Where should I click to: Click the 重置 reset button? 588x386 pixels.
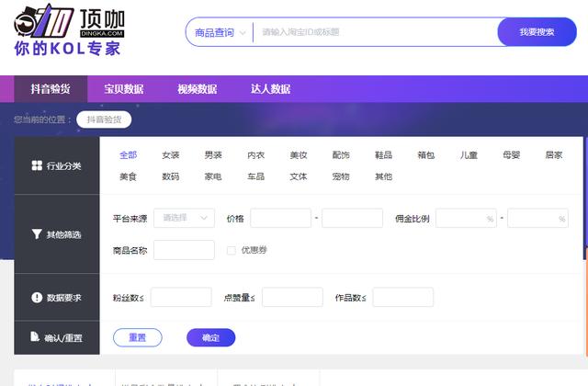pyautogui.click(x=138, y=337)
